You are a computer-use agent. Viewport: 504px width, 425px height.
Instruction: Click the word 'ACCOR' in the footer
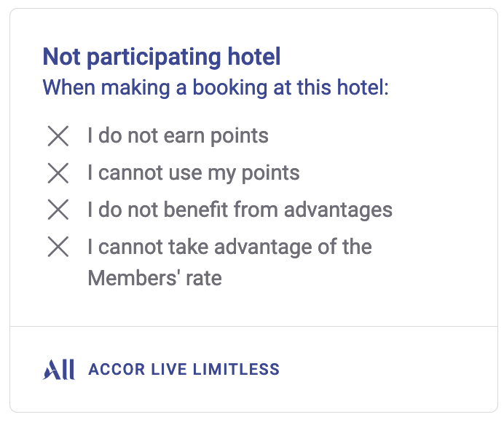117,370
